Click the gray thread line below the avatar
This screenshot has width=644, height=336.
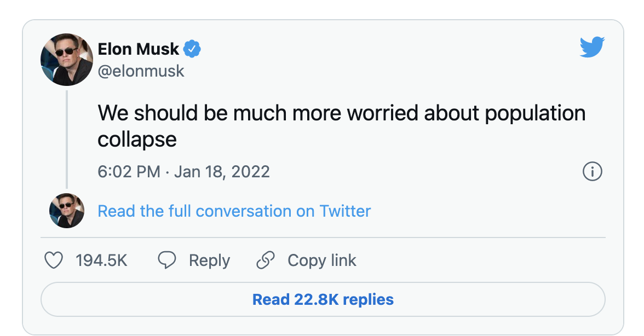point(67,140)
